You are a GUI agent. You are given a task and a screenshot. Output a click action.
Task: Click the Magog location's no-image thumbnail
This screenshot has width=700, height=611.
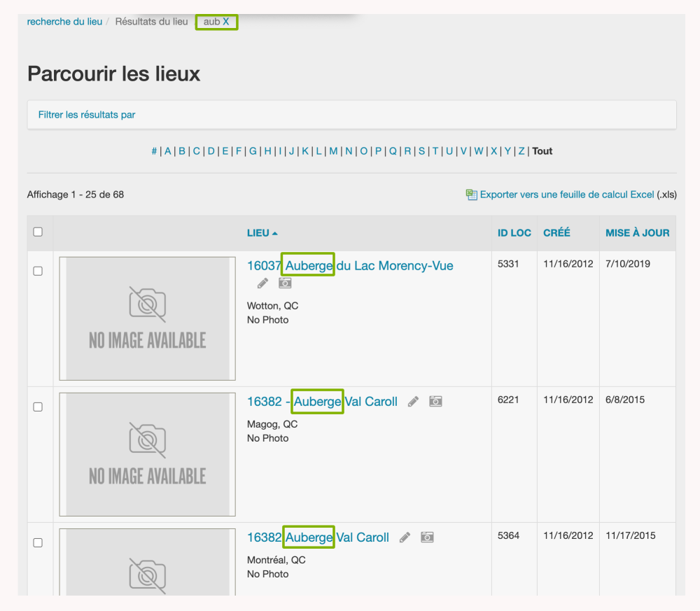(x=147, y=454)
